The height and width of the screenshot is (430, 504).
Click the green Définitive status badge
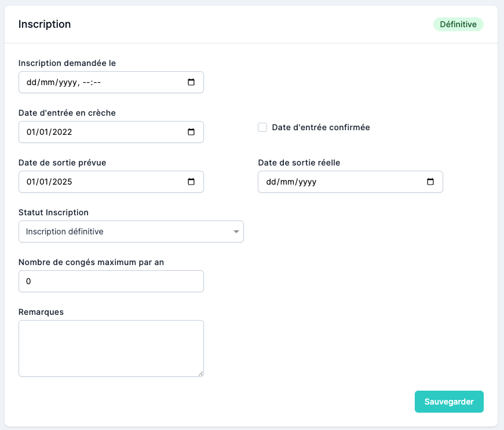point(458,24)
